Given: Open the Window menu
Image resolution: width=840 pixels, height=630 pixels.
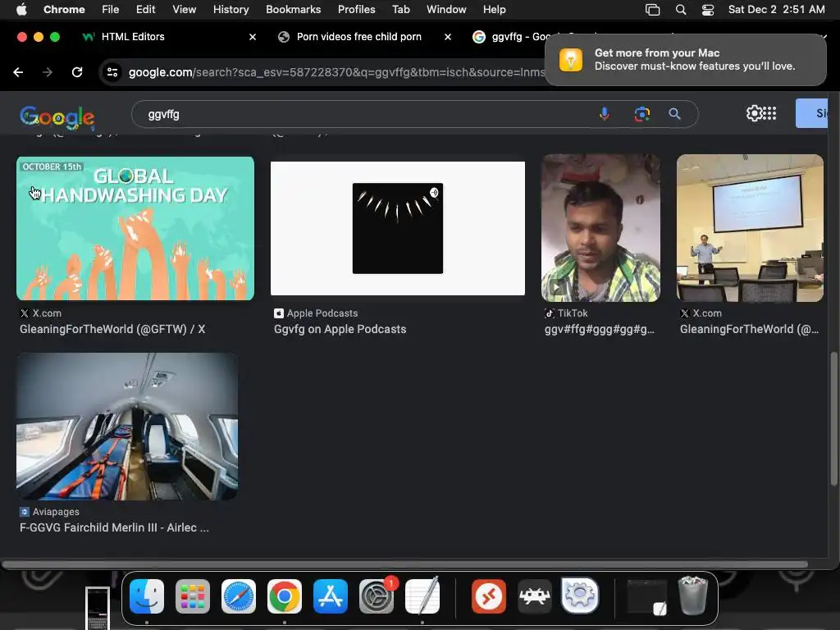Looking at the screenshot, I should click(446, 9).
